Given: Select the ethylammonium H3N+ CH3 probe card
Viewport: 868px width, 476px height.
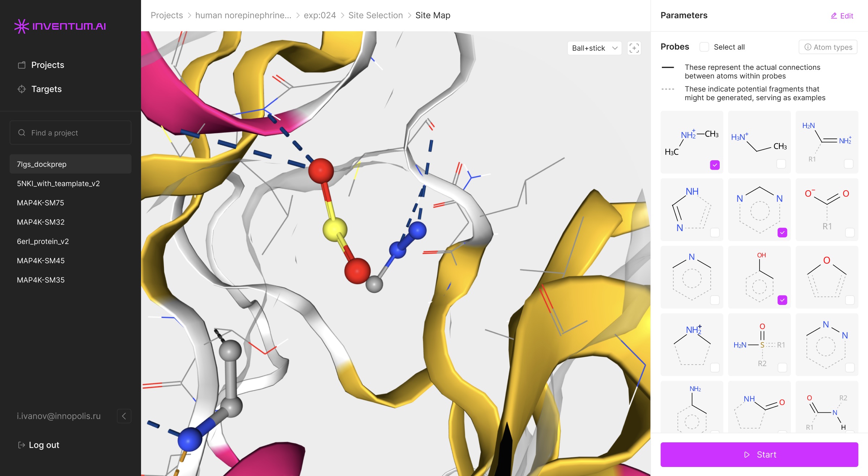Looking at the screenshot, I should click(x=759, y=142).
